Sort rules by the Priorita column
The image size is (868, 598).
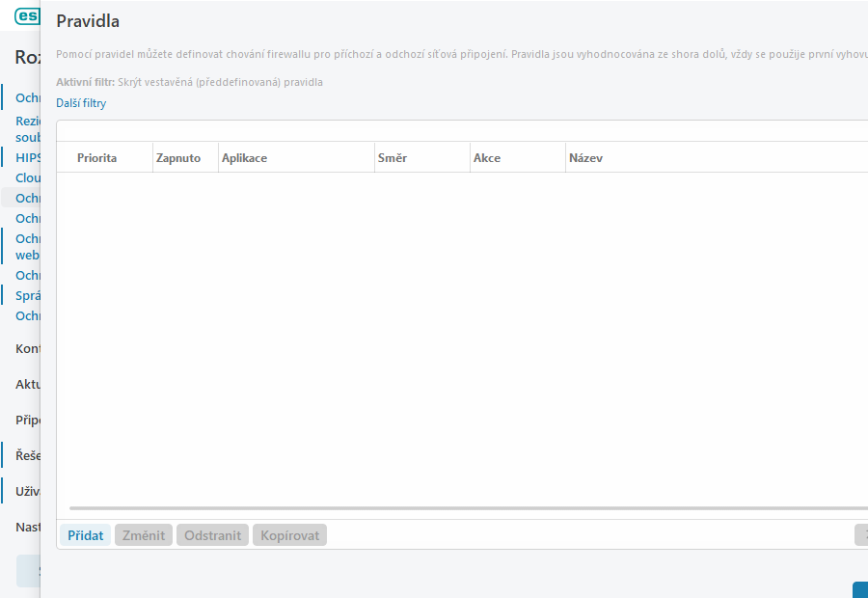coord(99,156)
